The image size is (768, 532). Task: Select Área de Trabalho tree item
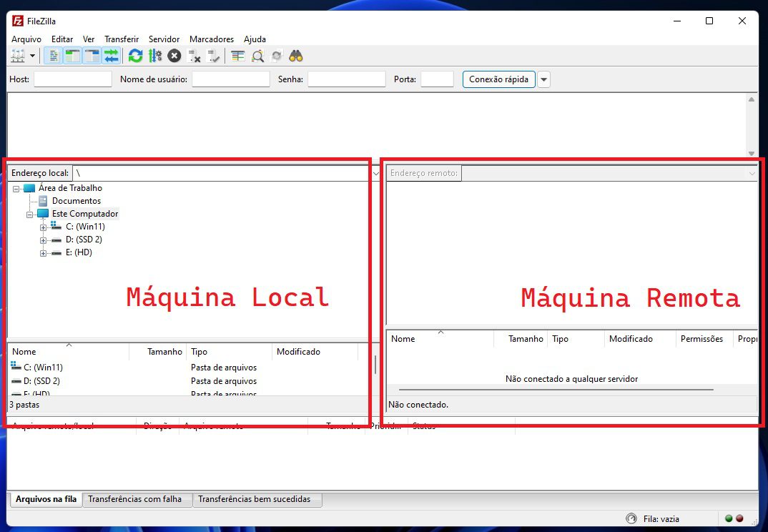click(x=71, y=188)
